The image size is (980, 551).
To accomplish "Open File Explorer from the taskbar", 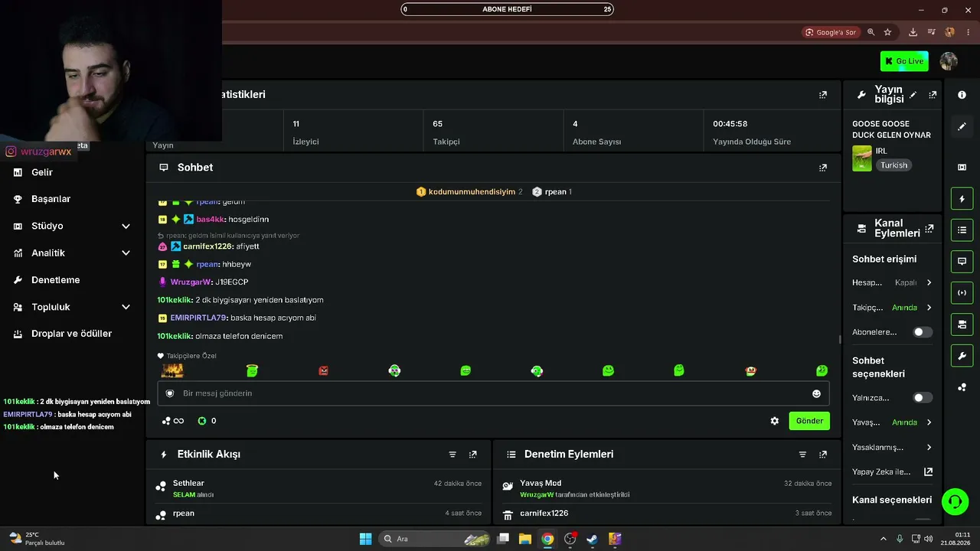I will (525, 539).
